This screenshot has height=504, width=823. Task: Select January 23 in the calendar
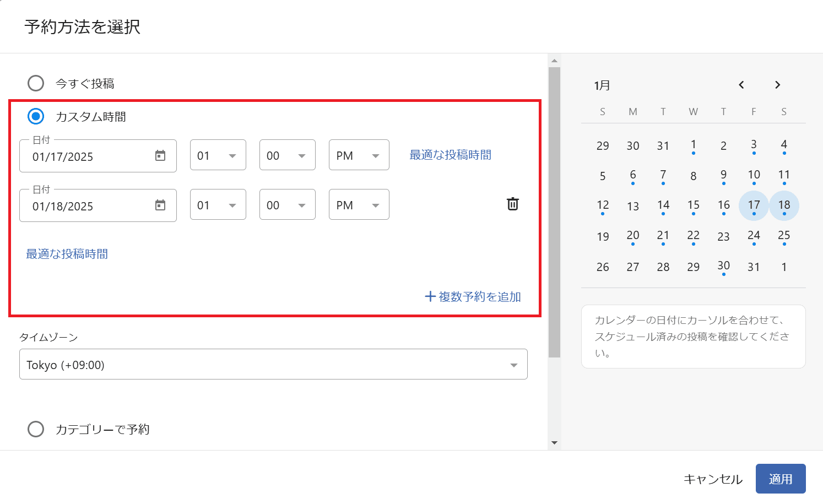coord(723,236)
